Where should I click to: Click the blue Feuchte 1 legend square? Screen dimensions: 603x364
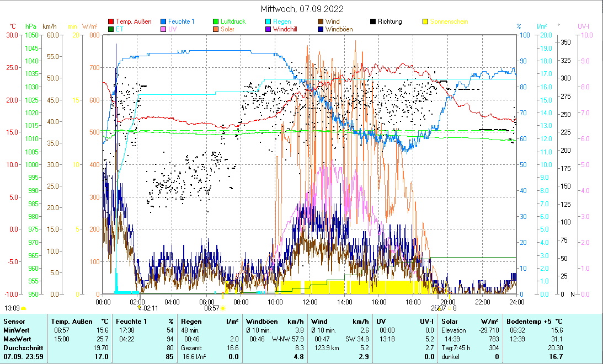tap(163, 22)
